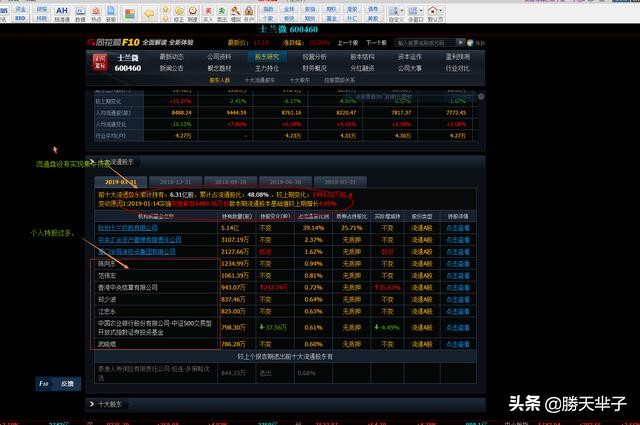Click the AH stock connect toolbar icon
Screen dimensions: 640x425
click(x=62, y=13)
